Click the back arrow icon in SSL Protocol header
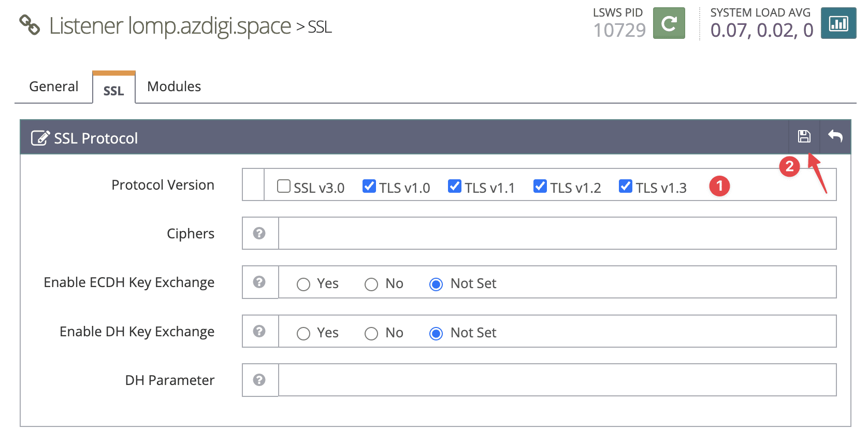 (835, 137)
